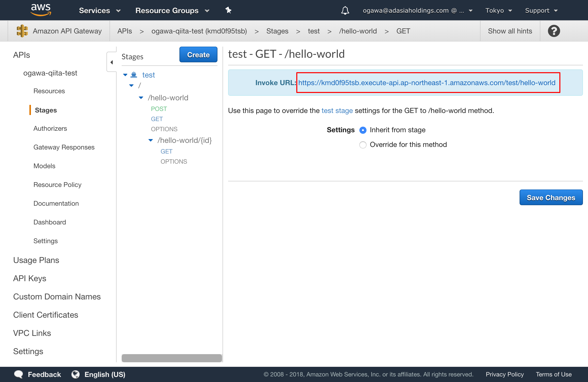Select Override for this method option
The height and width of the screenshot is (382, 588).
point(363,145)
